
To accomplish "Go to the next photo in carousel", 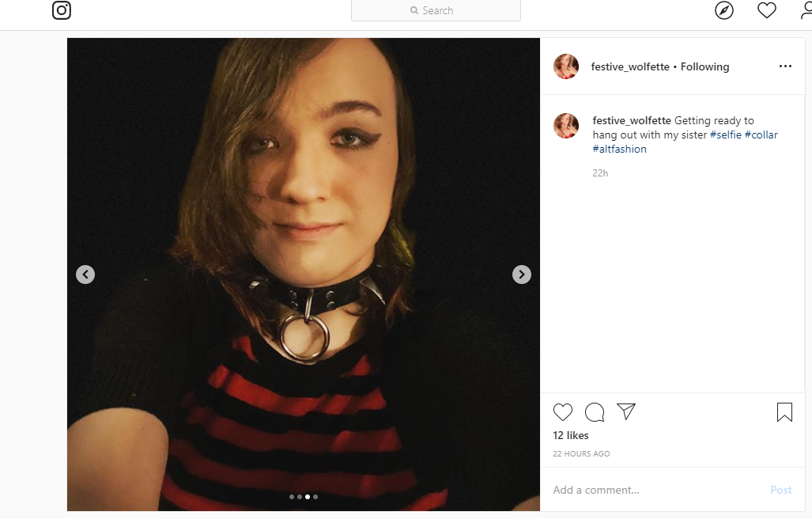I will click(x=522, y=275).
